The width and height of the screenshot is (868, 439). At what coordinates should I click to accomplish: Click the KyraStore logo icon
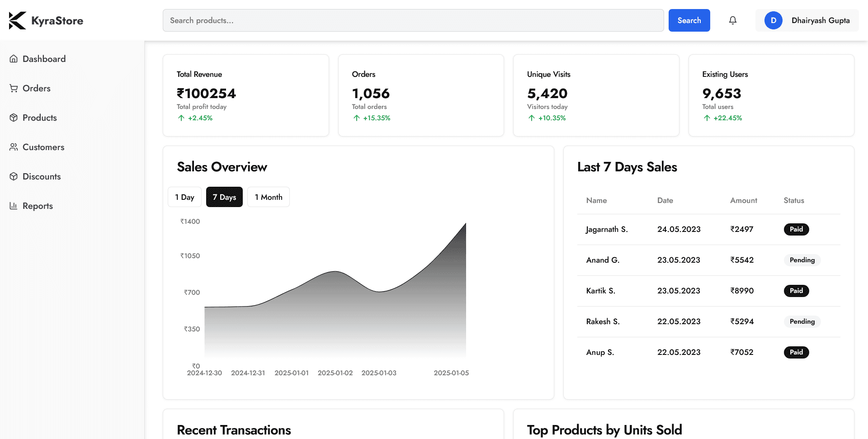point(18,20)
